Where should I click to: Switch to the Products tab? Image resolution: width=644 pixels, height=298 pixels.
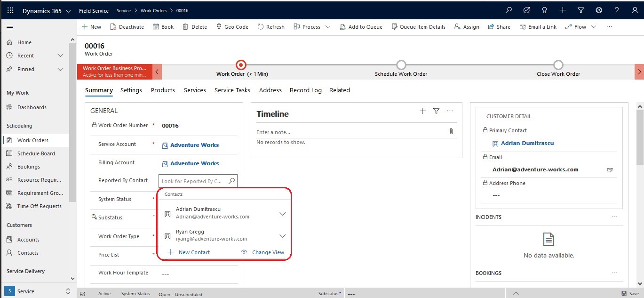163,90
